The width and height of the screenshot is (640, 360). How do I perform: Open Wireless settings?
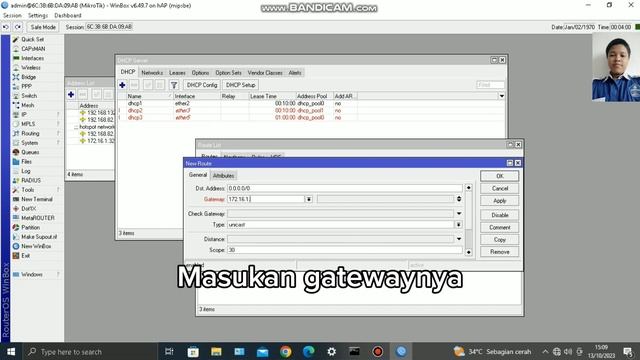coord(31,68)
